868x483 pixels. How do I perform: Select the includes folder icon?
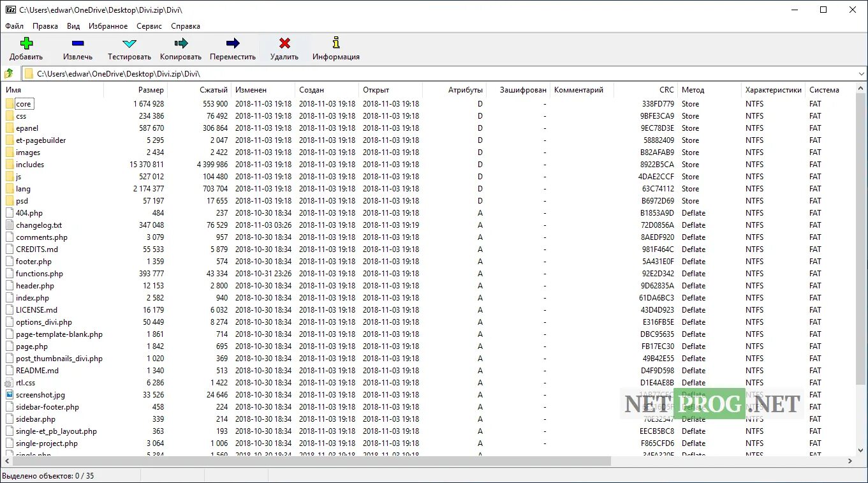tap(10, 165)
